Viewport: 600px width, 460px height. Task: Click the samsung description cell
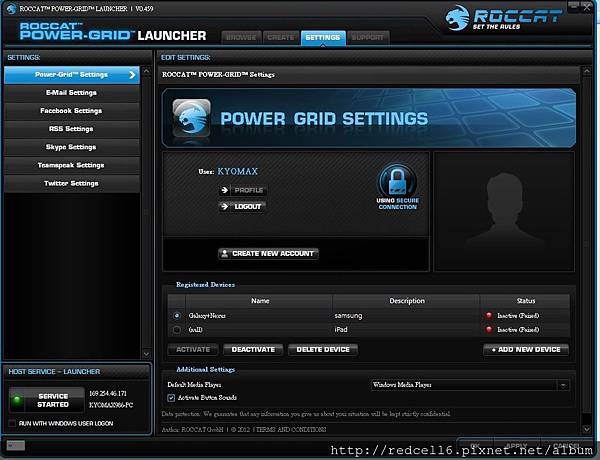348,316
